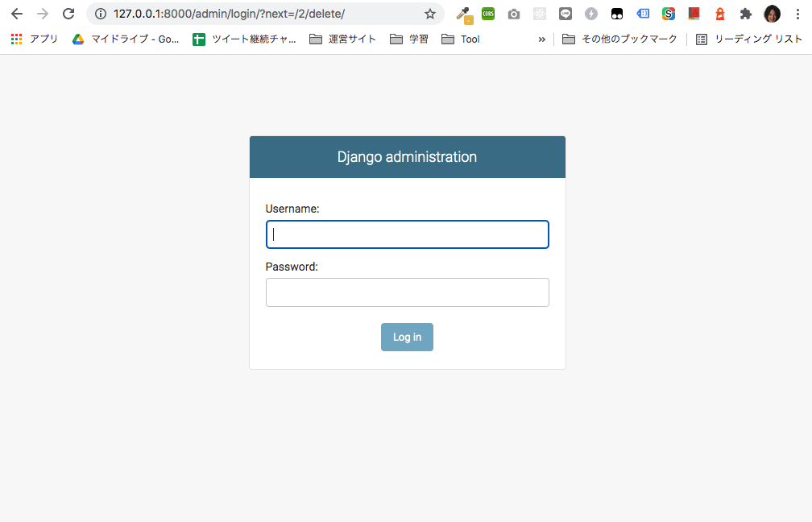
Task: Click the Log in button
Action: coord(407,337)
